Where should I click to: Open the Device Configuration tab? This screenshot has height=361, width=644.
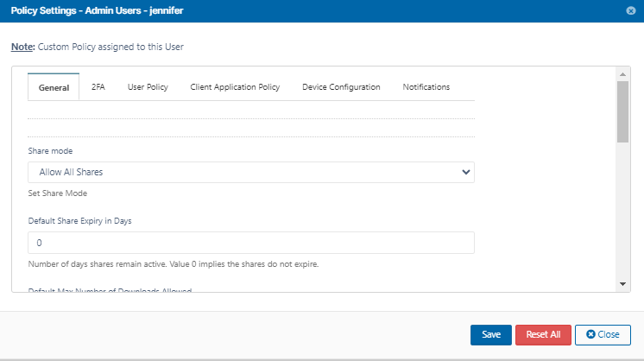pos(341,87)
